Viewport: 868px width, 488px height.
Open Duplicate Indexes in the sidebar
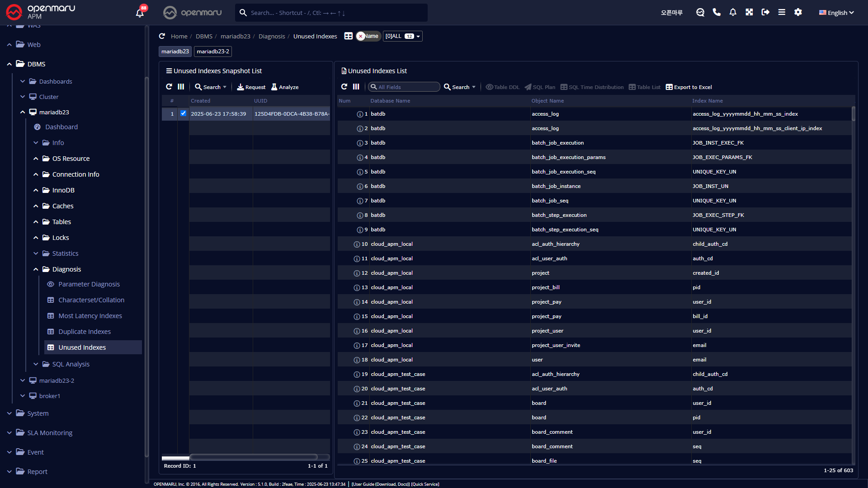click(84, 332)
